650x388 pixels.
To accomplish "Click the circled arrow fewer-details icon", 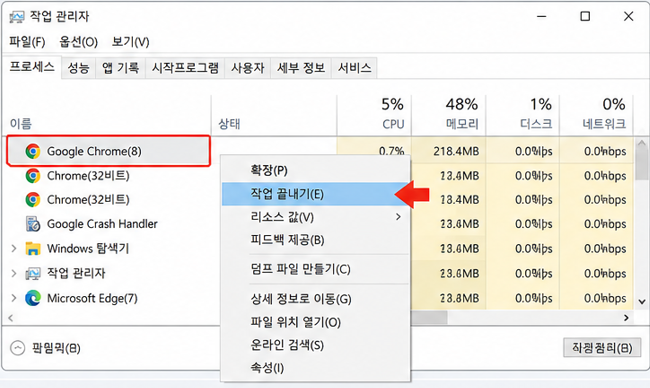I will (17, 348).
